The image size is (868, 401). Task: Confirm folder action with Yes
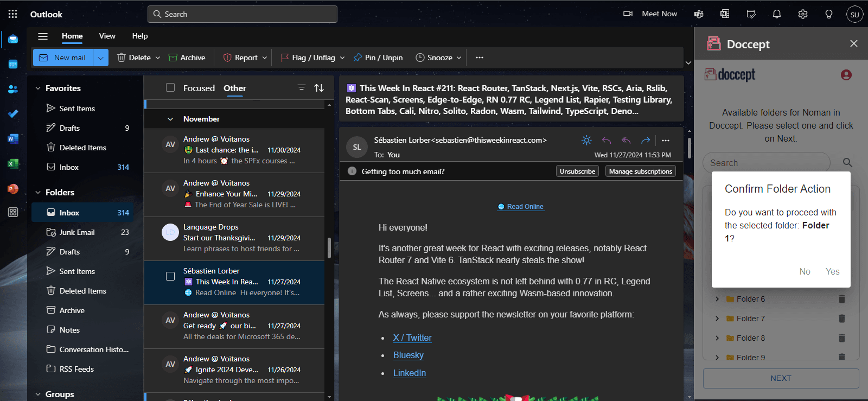833,271
